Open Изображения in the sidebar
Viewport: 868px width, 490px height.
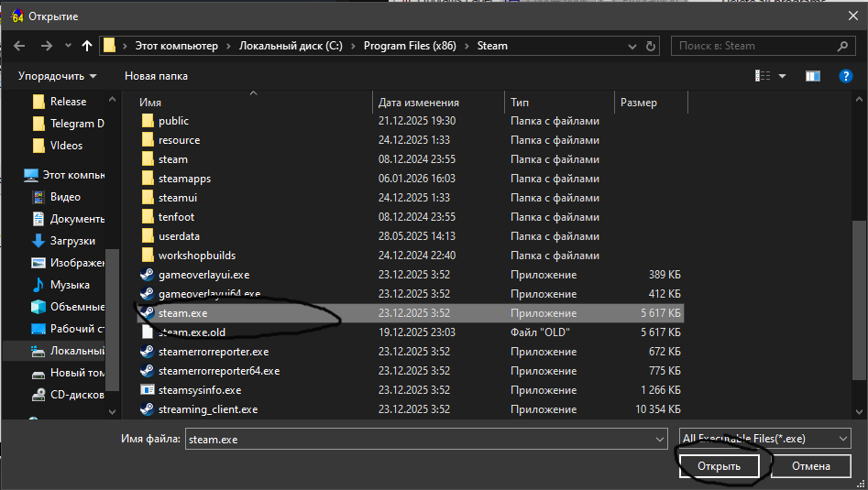click(x=68, y=263)
